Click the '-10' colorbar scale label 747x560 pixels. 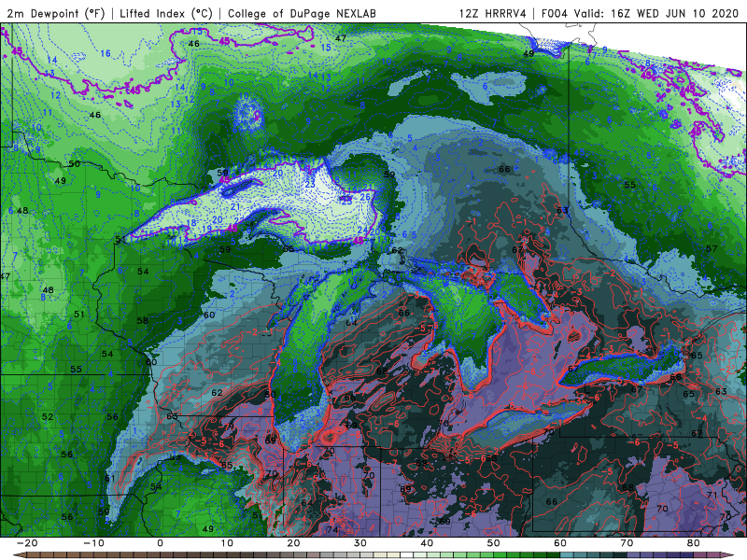93,543
